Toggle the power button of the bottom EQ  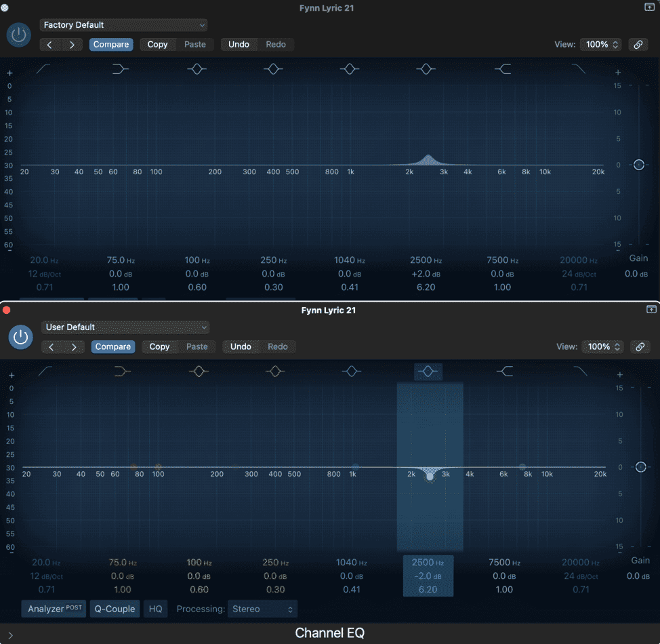(20, 337)
